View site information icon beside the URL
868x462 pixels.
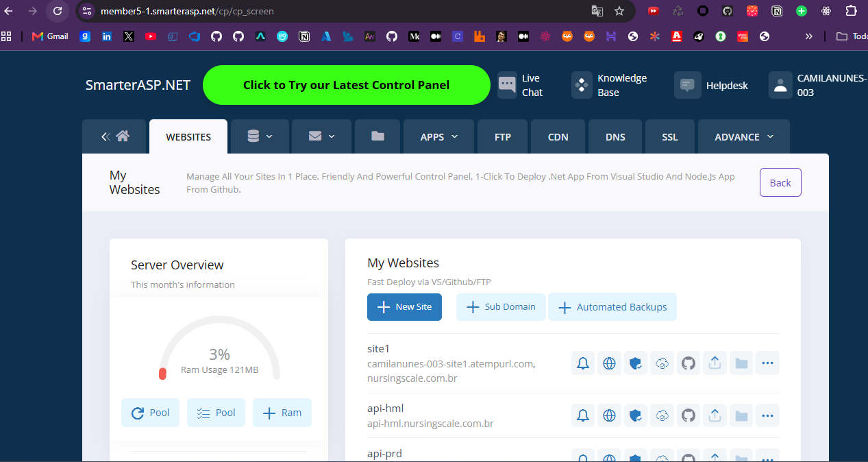[86, 11]
